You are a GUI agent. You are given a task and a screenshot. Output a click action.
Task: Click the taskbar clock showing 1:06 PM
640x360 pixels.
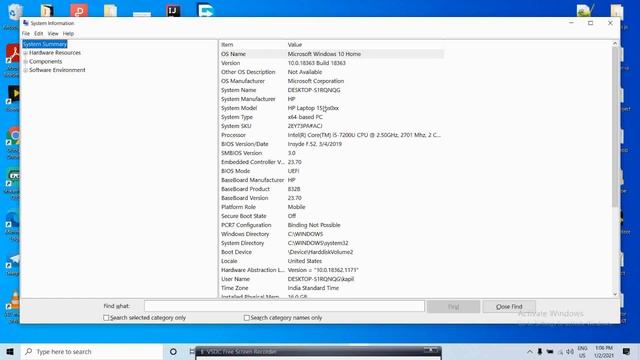click(604, 351)
